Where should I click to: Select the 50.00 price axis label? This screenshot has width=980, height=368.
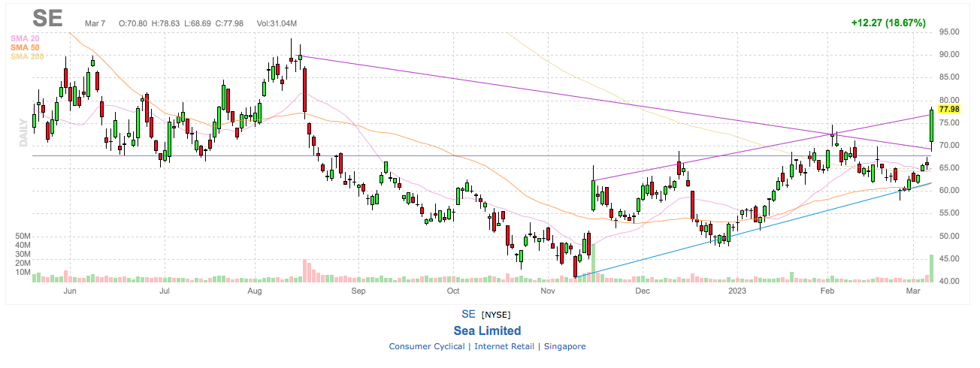pos(951,237)
